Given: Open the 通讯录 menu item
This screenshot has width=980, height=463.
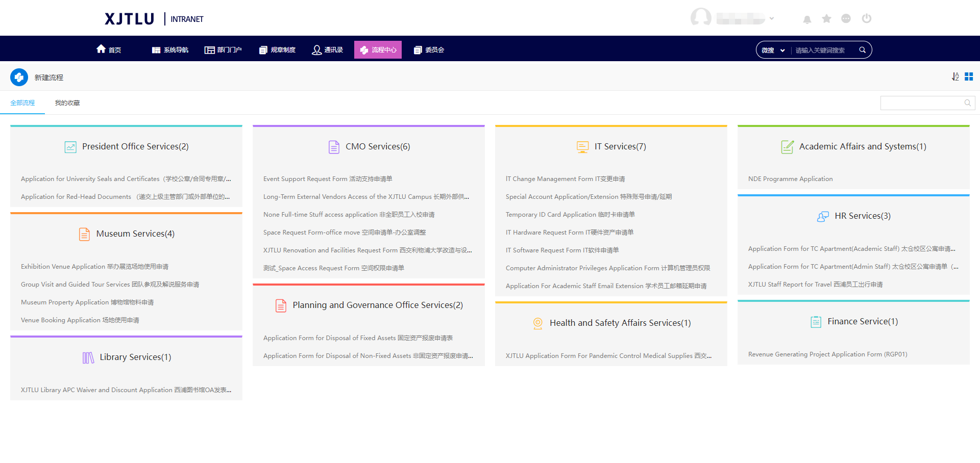Looking at the screenshot, I should 327,50.
